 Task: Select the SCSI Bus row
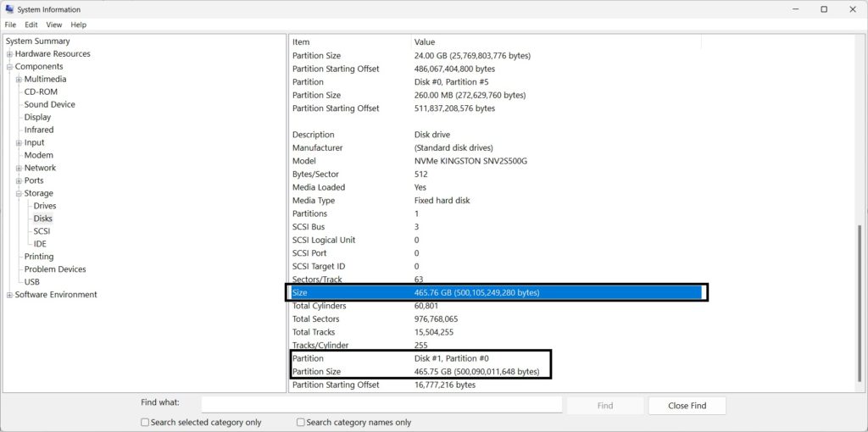point(497,227)
